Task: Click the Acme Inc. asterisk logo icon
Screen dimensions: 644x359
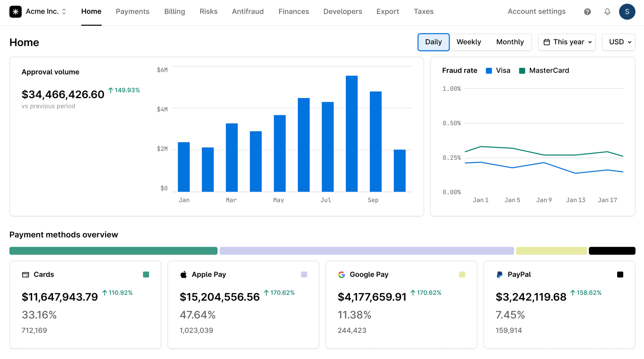Action: (x=15, y=12)
